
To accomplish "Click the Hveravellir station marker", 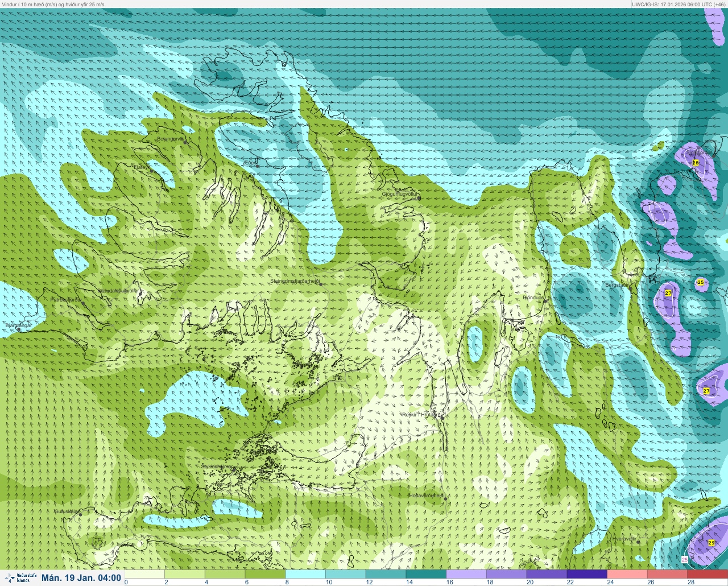I will 638,542.
